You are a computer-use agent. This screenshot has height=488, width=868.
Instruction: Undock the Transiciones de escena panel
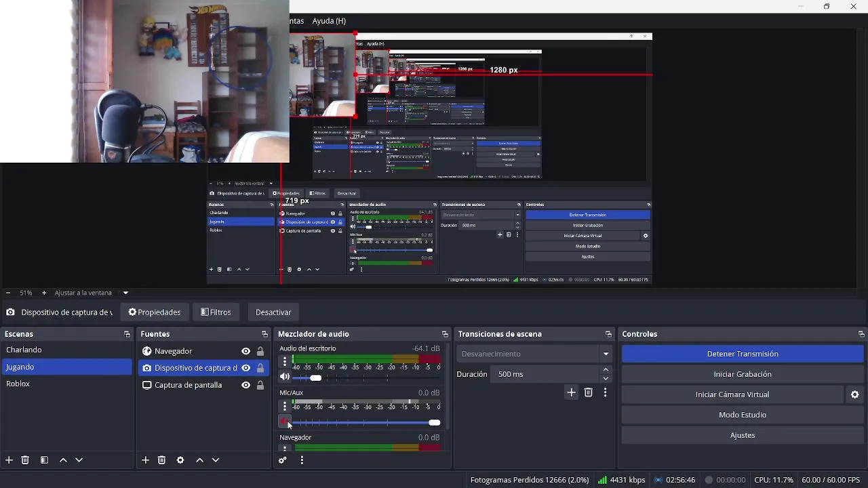pyautogui.click(x=608, y=334)
